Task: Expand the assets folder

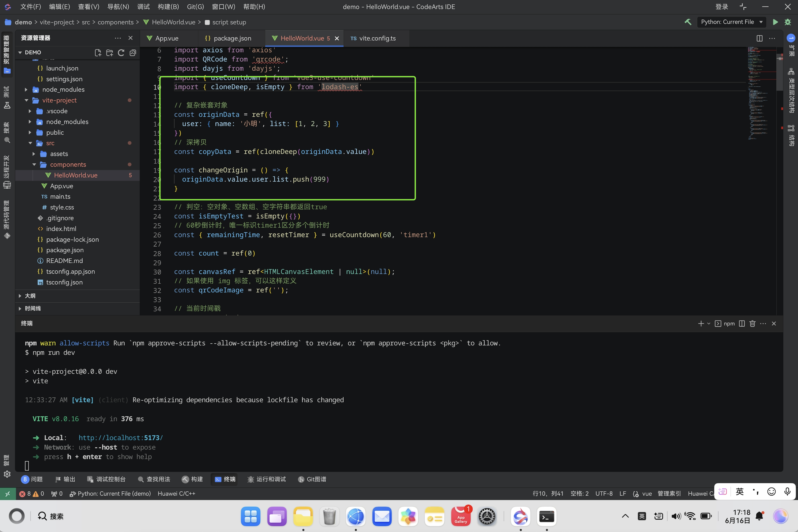Action: point(34,154)
